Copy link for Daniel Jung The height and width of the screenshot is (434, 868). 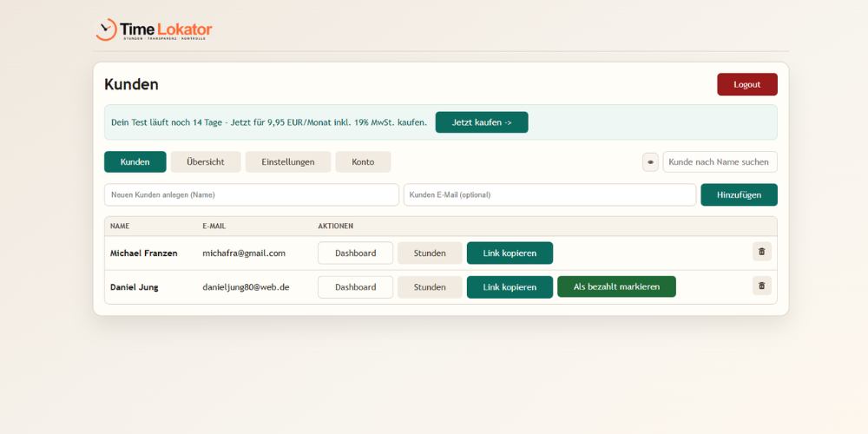510,287
